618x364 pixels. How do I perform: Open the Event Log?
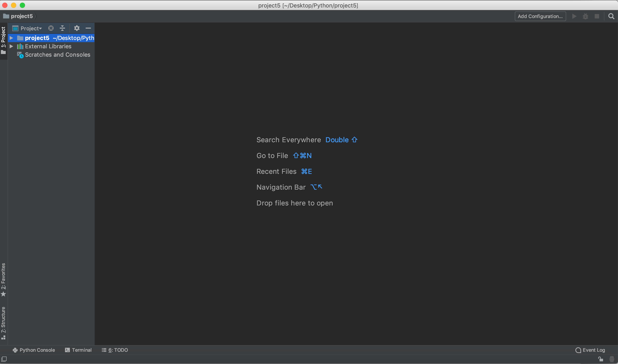point(590,350)
